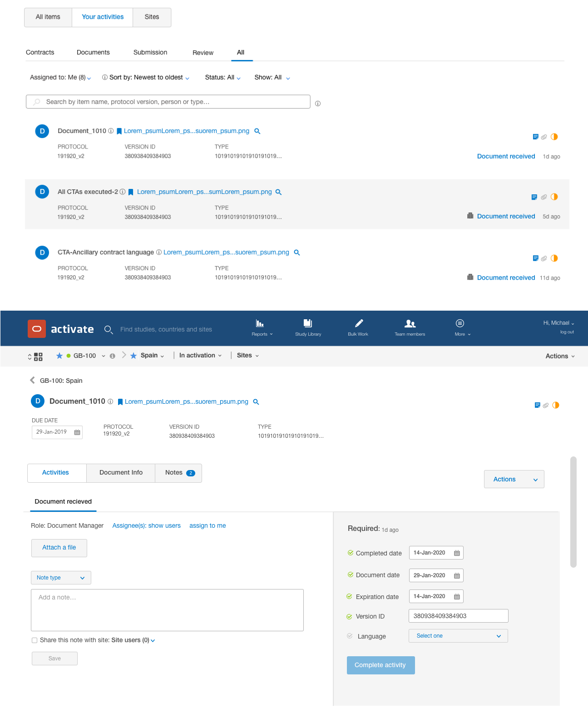Image resolution: width=588 pixels, height=718 pixels.
Task: Select the Submission filter tab
Action: click(150, 53)
